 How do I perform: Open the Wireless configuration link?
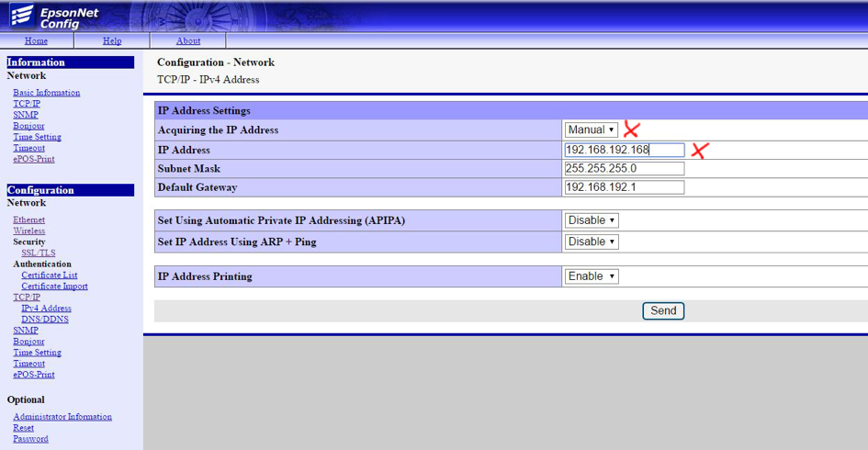[28, 231]
